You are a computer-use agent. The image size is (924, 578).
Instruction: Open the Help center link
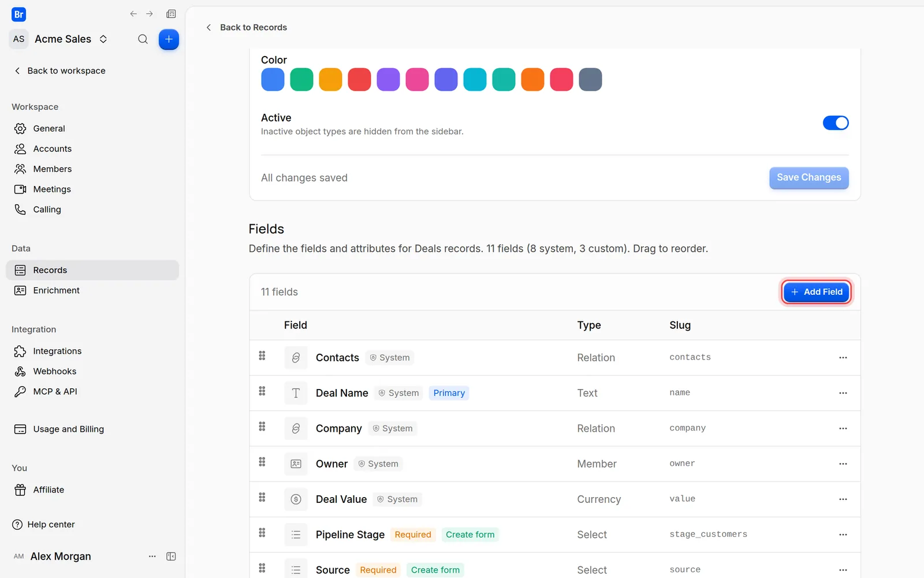tap(44, 524)
